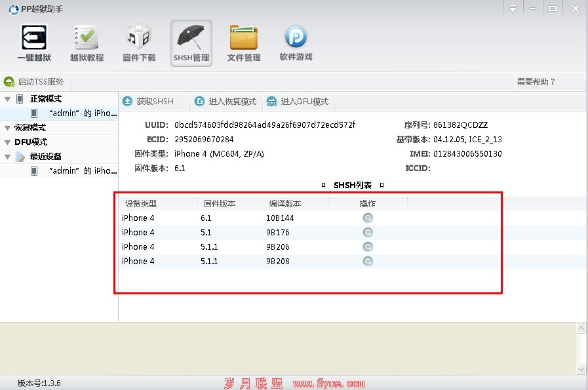Minimize the PP越狱助手 window
588x390 pixels.
click(x=532, y=9)
